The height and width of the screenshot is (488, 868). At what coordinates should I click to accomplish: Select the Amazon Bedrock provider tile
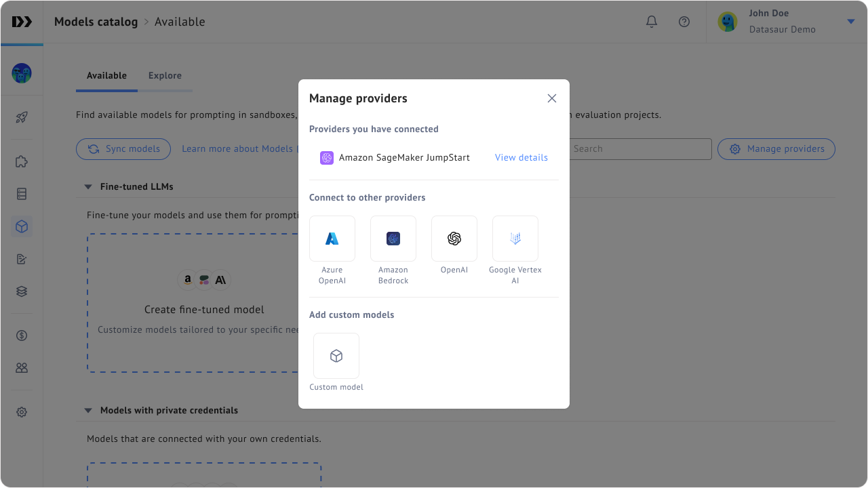pyautogui.click(x=393, y=239)
